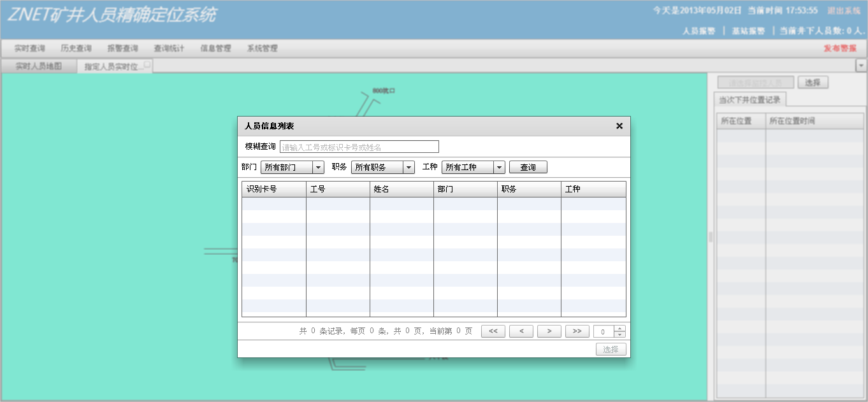The image size is (868, 402).
Task: Close the 指定人员实时位 tab via its corner icon
Action: pyautogui.click(x=147, y=64)
